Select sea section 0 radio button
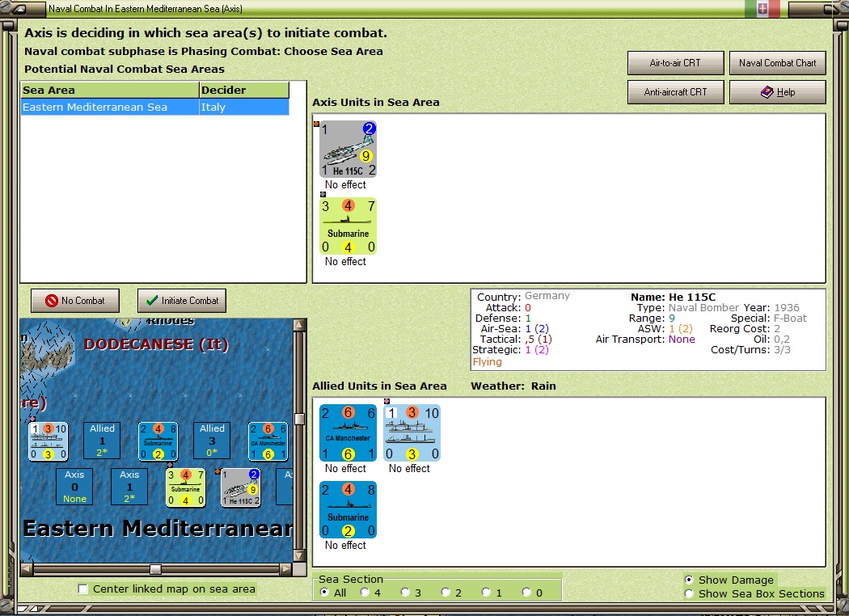Screen dimensions: 849x616 pyautogui.click(x=526, y=593)
